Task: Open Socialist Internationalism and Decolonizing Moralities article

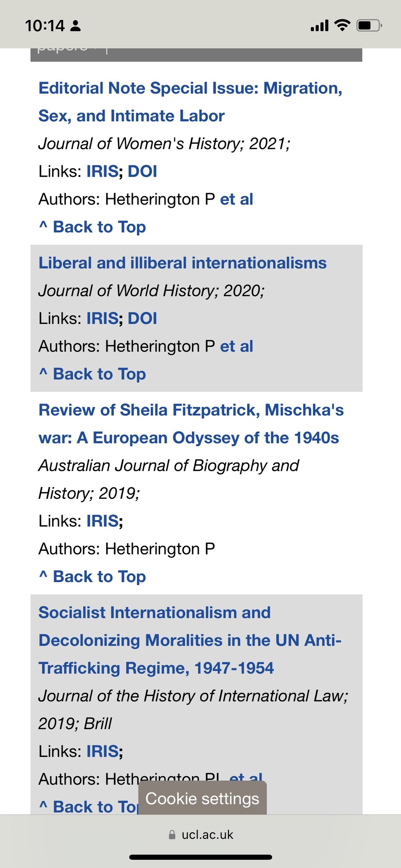Action: tap(190, 641)
